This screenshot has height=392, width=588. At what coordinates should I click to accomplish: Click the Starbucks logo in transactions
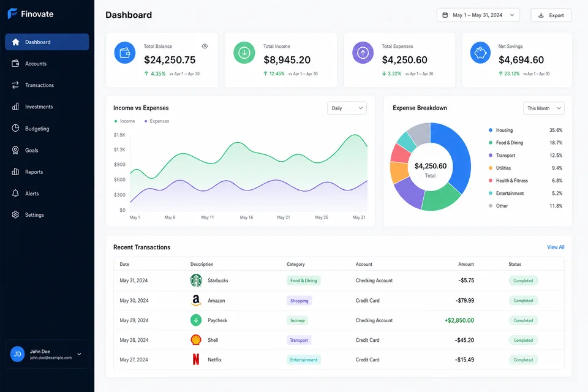pyautogui.click(x=196, y=280)
